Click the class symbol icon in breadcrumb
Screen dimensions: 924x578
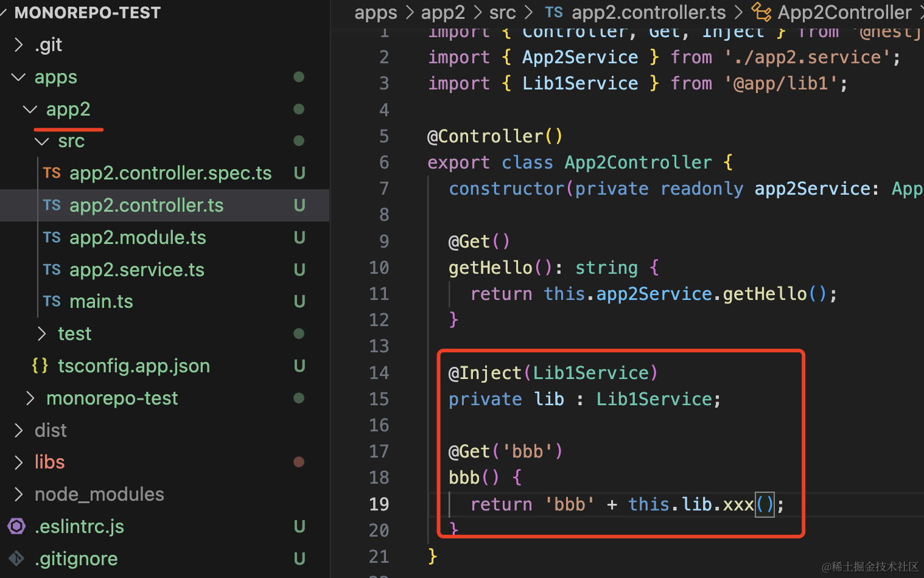coord(761,12)
